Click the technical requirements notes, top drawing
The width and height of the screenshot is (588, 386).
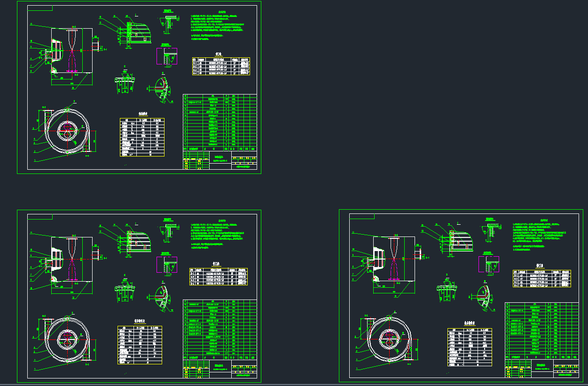click(216, 24)
